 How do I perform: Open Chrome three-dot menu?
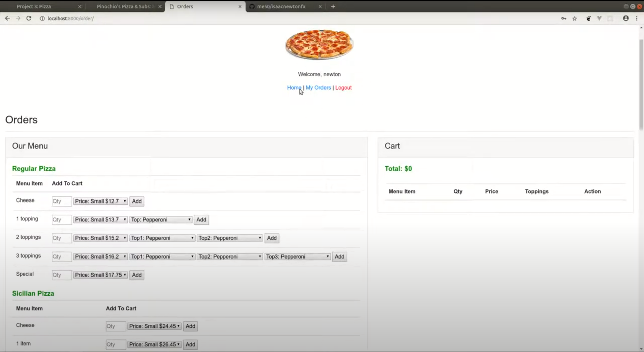pos(637,18)
